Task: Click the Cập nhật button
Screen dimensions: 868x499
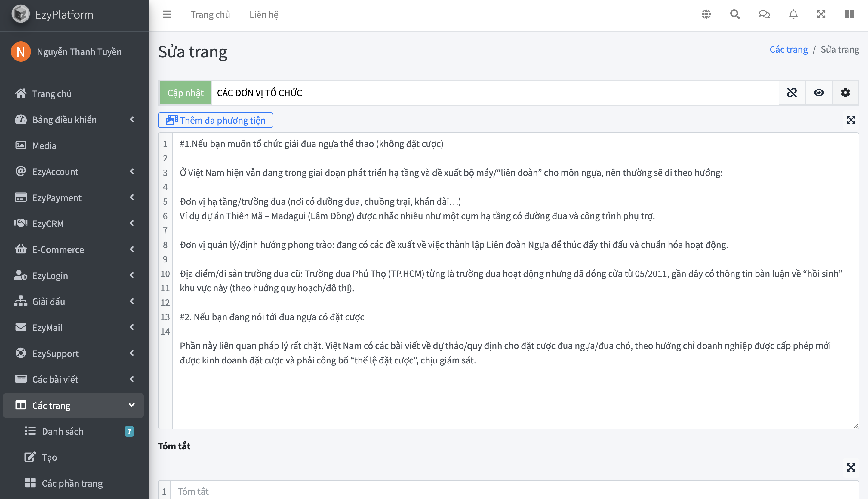Action: (185, 93)
